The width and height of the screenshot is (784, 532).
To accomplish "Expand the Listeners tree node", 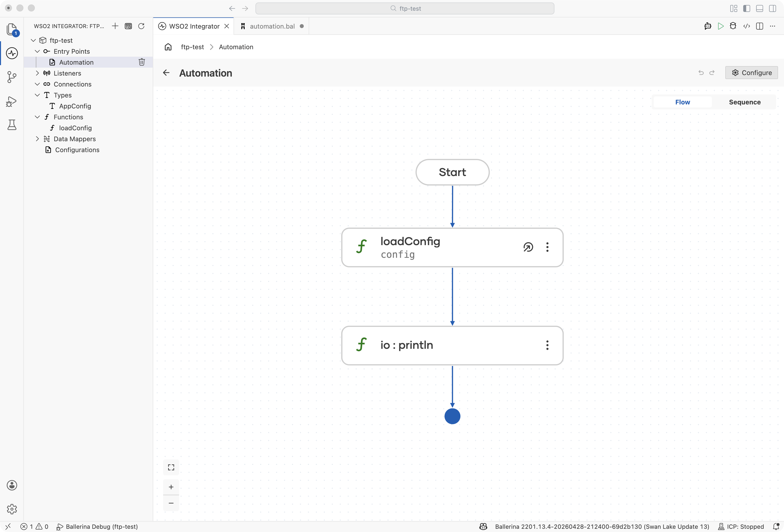I will pyautogui.click(x=38, y=73).
